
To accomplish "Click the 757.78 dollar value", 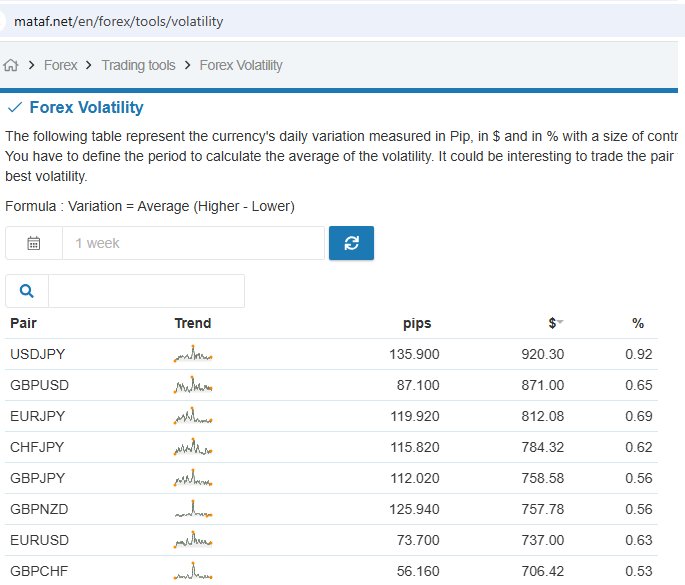I will click(x=543, y=509).
